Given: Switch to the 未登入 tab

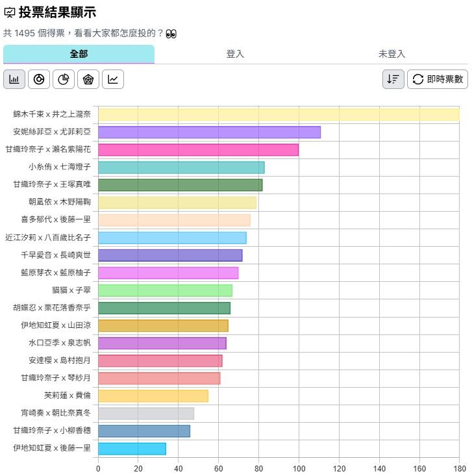Looking at the screenshot, I should (x=391, y=54).
